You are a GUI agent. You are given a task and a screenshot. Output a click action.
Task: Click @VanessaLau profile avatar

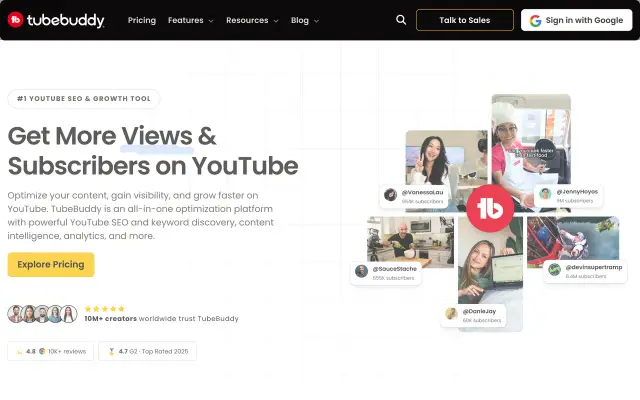[x=391, y=195]
